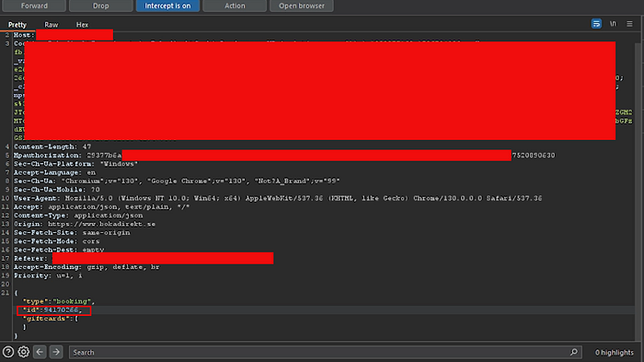Select the Content-Length: 47 line
The height and width of the screenshot is (362, 644).
tap(52, 146)
